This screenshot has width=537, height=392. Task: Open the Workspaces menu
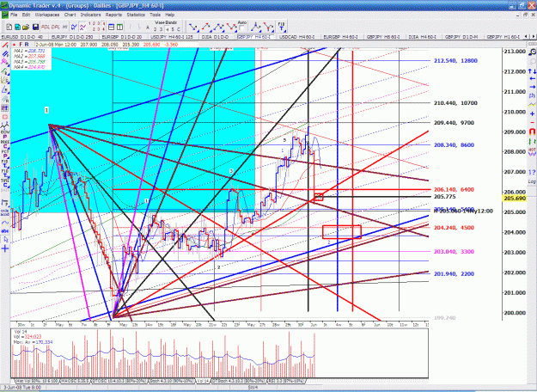point(47,15)
